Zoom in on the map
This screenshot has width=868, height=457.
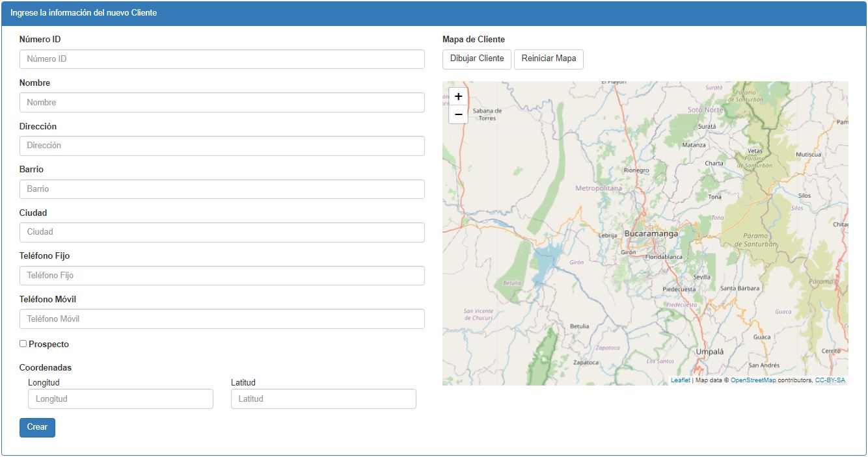click(458, 97)
